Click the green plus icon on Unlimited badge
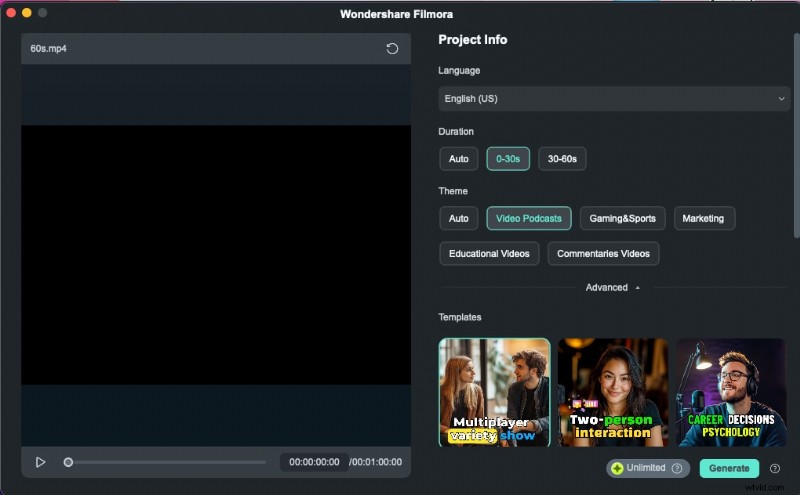 point(617,468)
